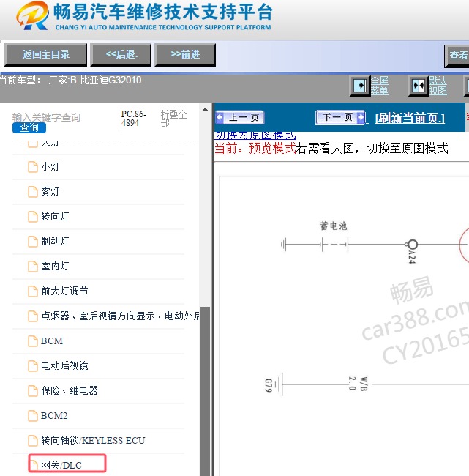Click the document icon beside 小灯
This screenshot has height=476, width=469.
(x=33, y=167)
